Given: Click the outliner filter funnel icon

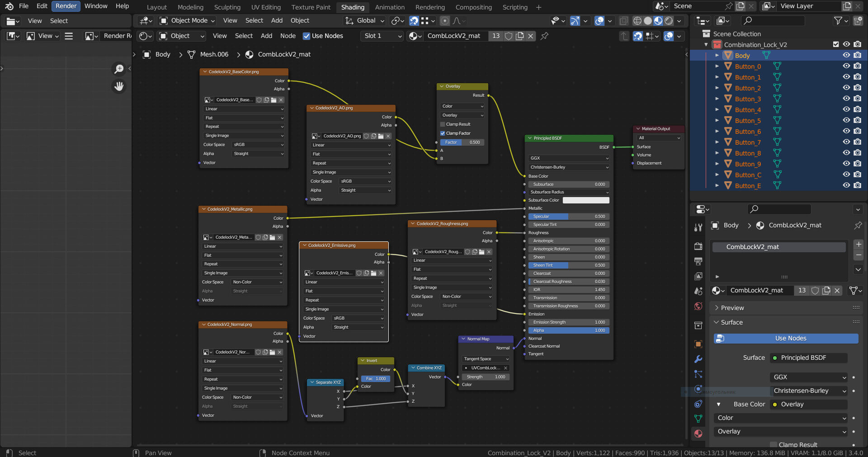Looking at the screenshot, I should point(838,21).
